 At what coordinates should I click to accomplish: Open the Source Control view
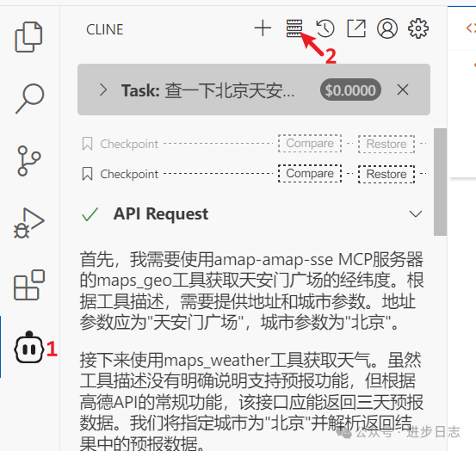29,161
